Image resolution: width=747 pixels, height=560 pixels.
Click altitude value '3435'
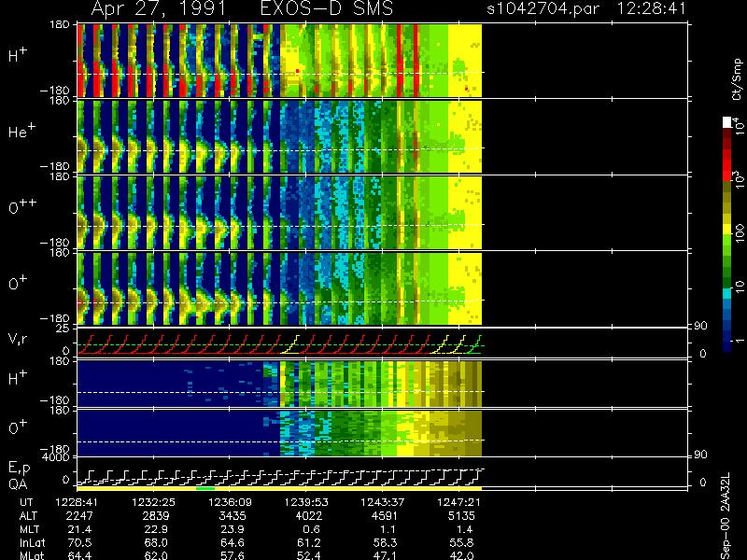(233, 516)
